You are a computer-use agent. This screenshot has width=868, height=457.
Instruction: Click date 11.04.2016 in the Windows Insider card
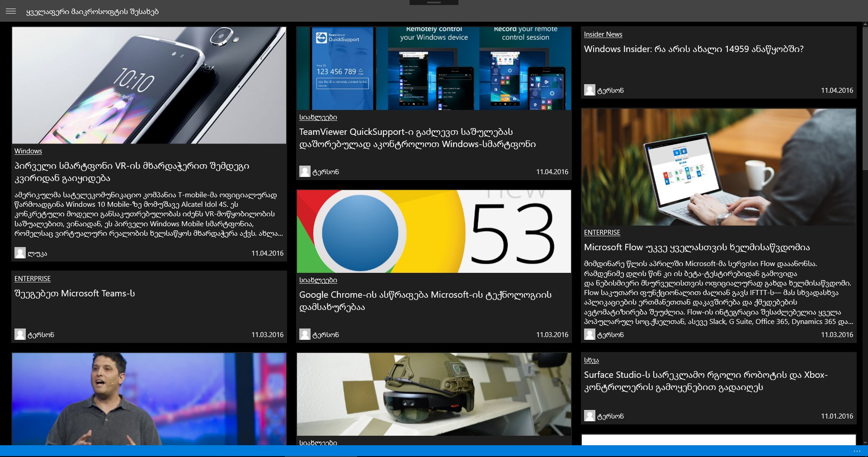[x=837, y=90]
